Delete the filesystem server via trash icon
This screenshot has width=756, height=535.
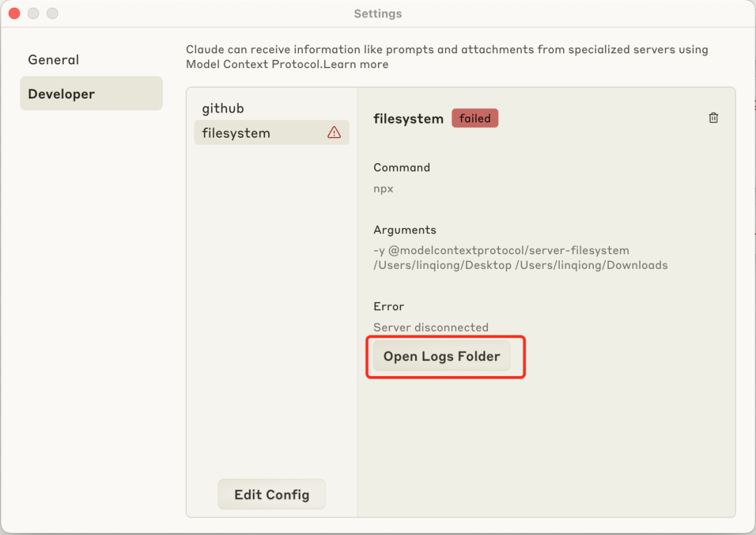click(x=713, y=118)
